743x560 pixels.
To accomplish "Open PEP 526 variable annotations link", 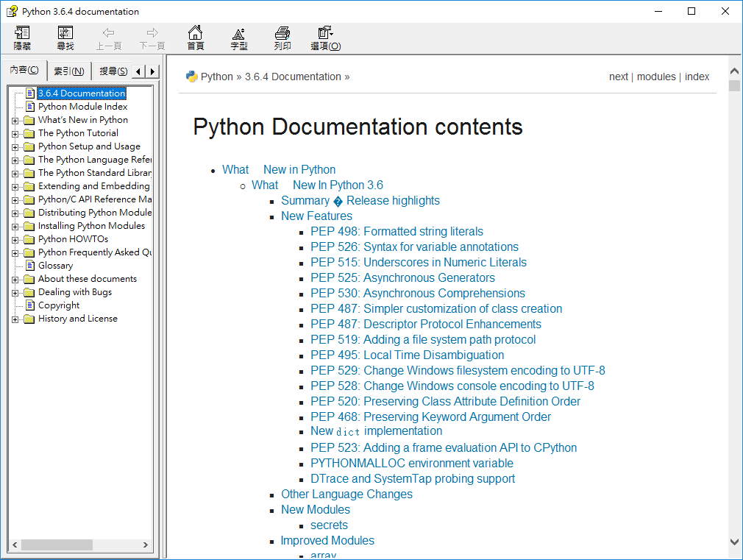I will point(415,247).
